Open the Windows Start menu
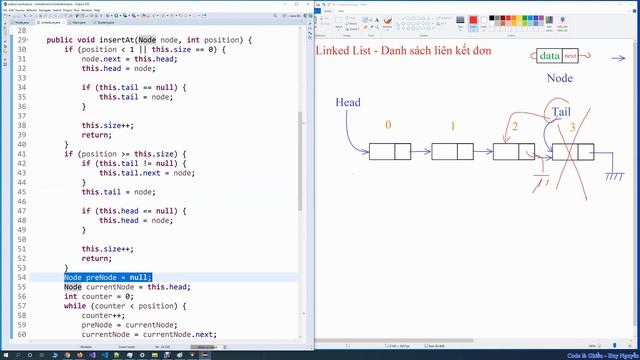The image size is (640, 360). pyautogui.click(x=6, y=355)
